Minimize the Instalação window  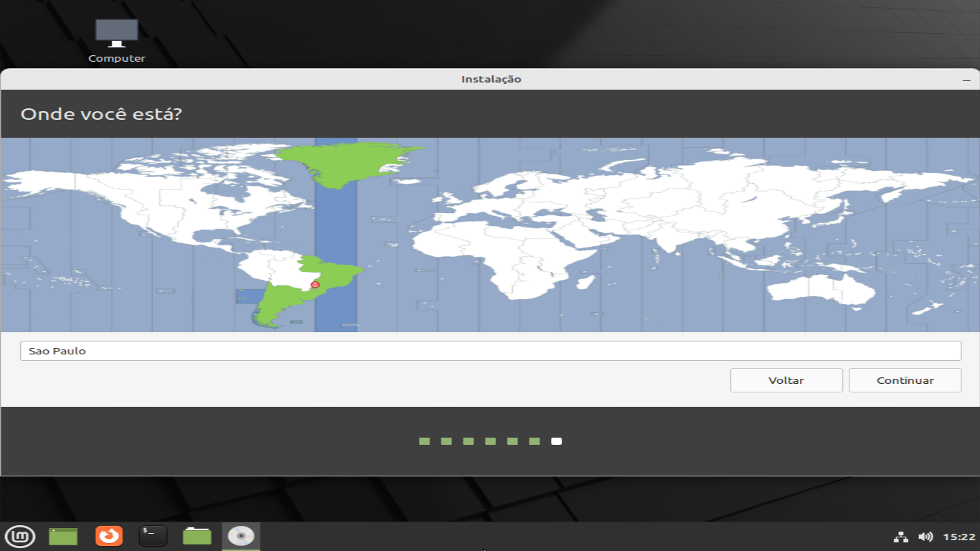(x=966, y=79)
